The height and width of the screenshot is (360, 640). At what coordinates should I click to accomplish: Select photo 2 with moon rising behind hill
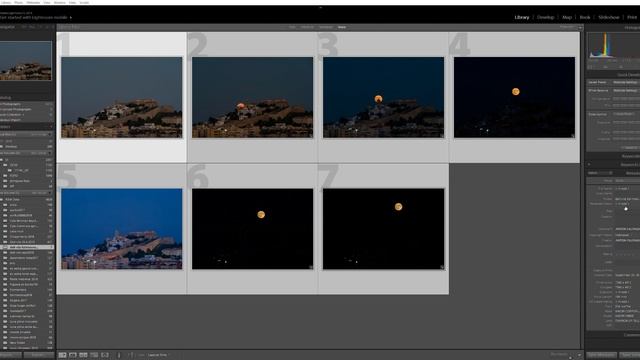coord(252,97)
